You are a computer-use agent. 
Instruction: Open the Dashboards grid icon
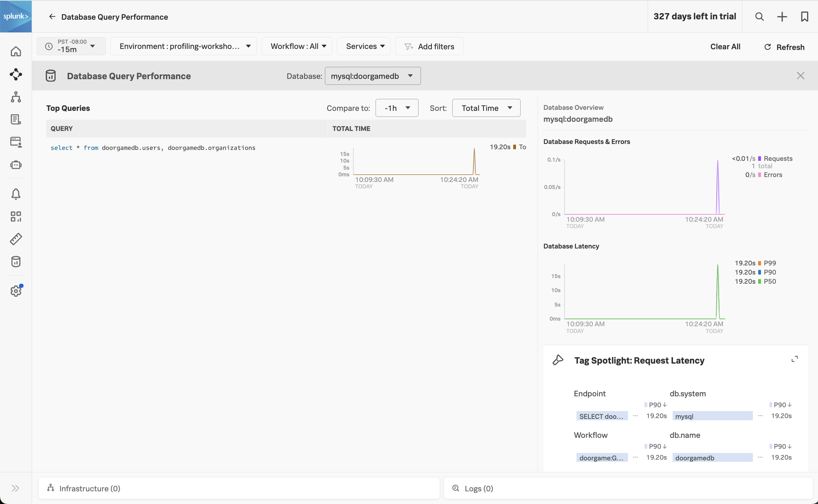[x=16, y=216]
